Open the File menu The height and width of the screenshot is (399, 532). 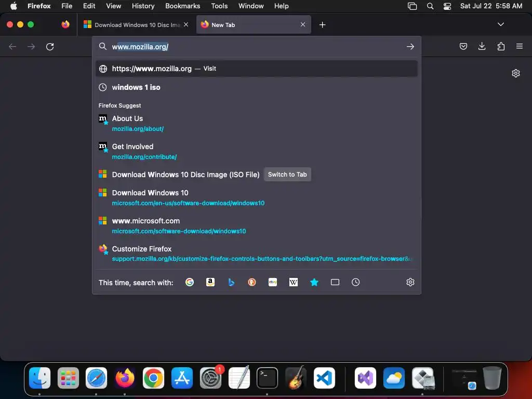coord(66,6)
